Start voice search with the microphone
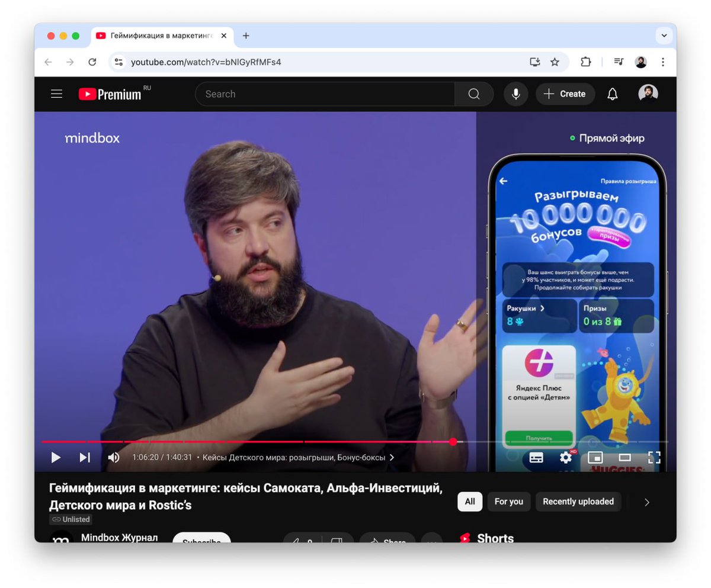Image resolution: width=711 pixels, height=588 pixels. point(516,94)
